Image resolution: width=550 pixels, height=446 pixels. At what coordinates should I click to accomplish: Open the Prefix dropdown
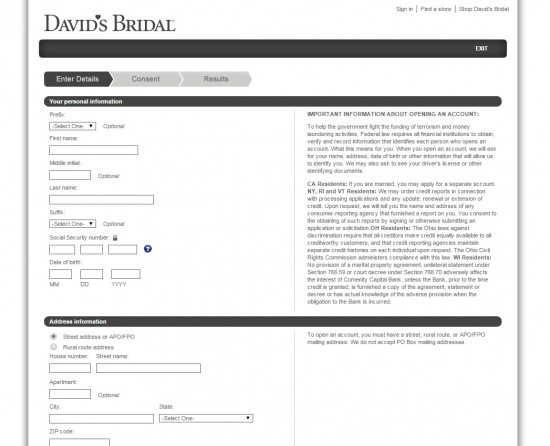[x=73, y=126]
